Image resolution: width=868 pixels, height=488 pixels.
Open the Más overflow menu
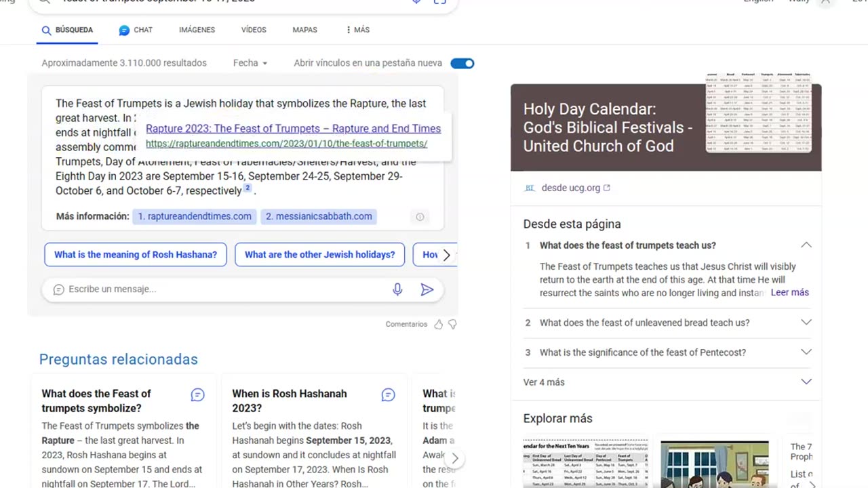(357, 30)
